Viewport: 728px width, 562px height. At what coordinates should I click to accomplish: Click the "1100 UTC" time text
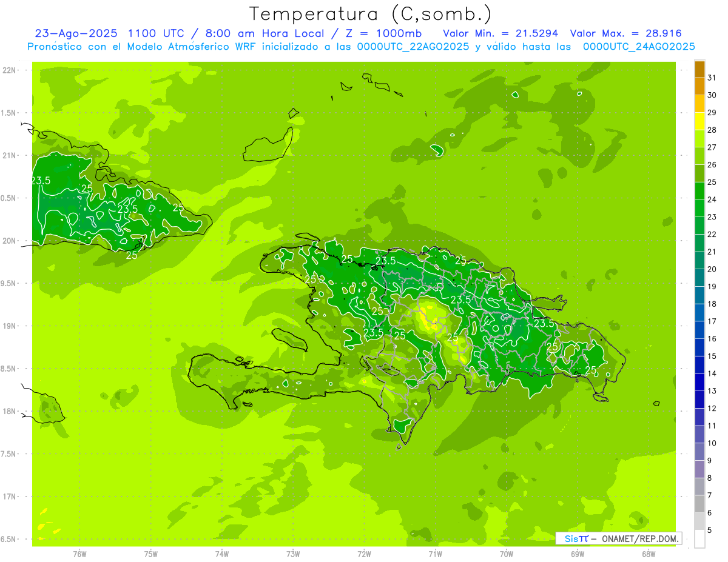pyautogui.click(x=156, y=33)
